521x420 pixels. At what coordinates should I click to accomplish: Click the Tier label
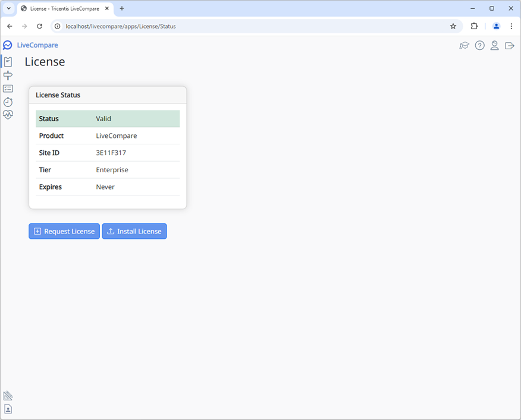coord(45,170)
